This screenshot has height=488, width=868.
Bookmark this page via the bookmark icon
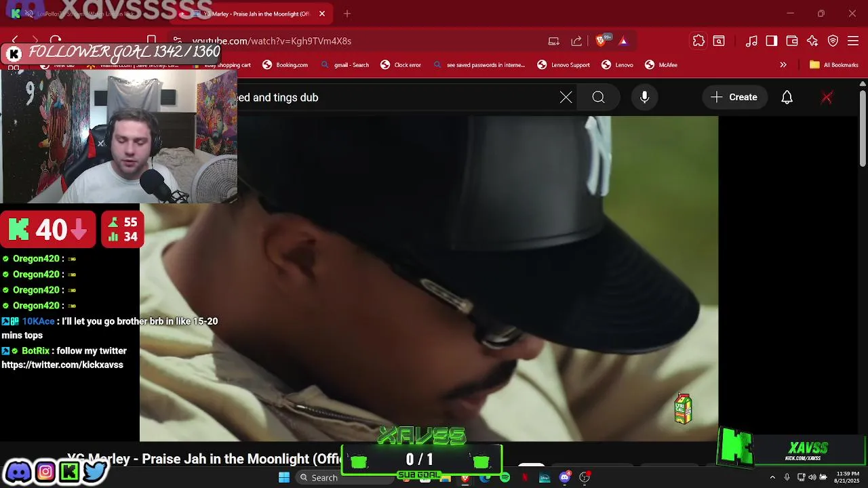151,41
